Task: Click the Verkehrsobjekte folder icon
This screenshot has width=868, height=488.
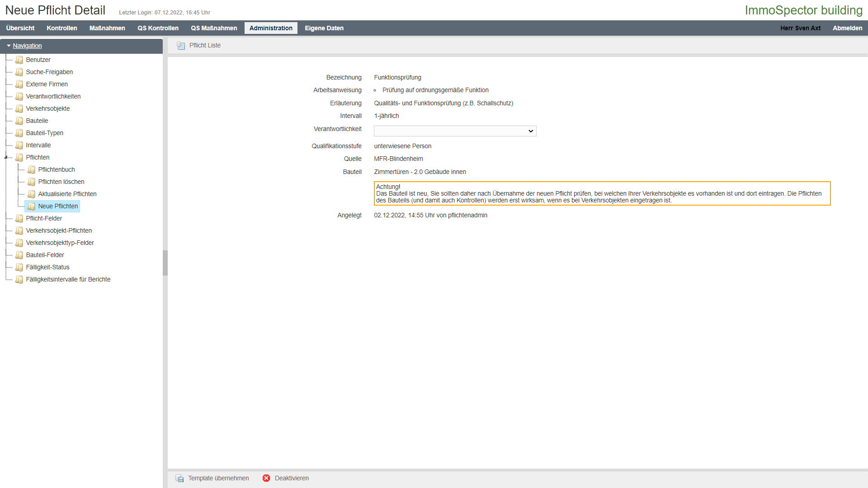Action: [19, 108]
